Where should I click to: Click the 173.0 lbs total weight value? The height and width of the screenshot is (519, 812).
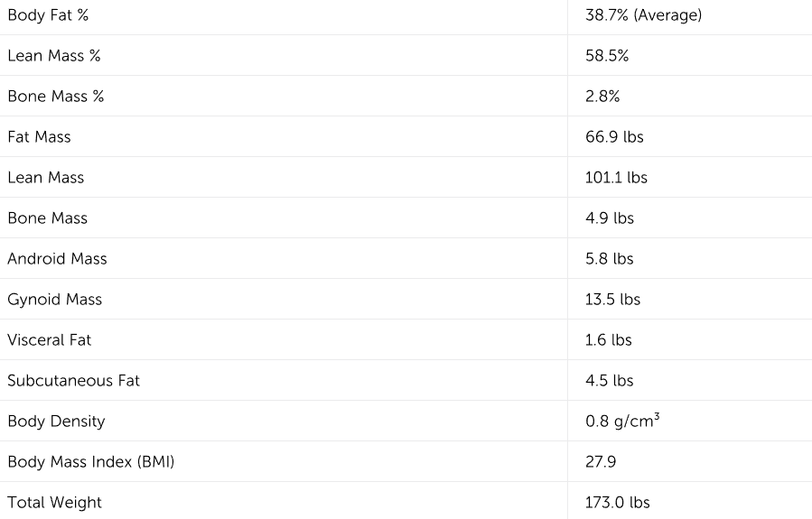(x=618, y=503)
